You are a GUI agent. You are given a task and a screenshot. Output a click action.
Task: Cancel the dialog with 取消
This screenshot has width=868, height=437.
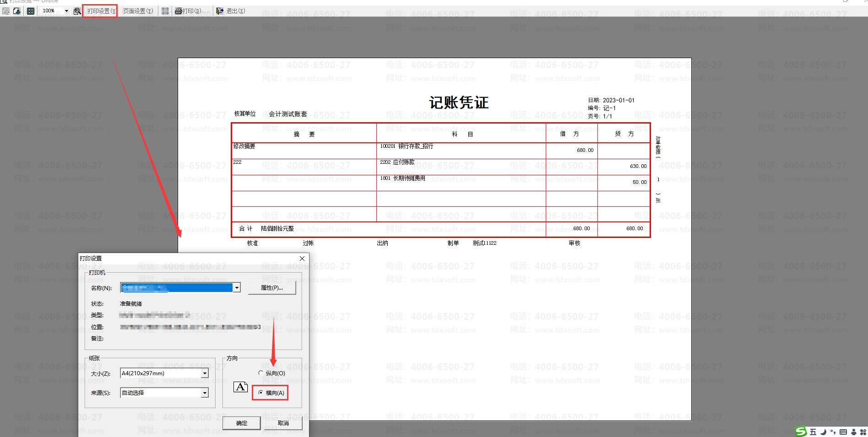click(x=283, y=423)
